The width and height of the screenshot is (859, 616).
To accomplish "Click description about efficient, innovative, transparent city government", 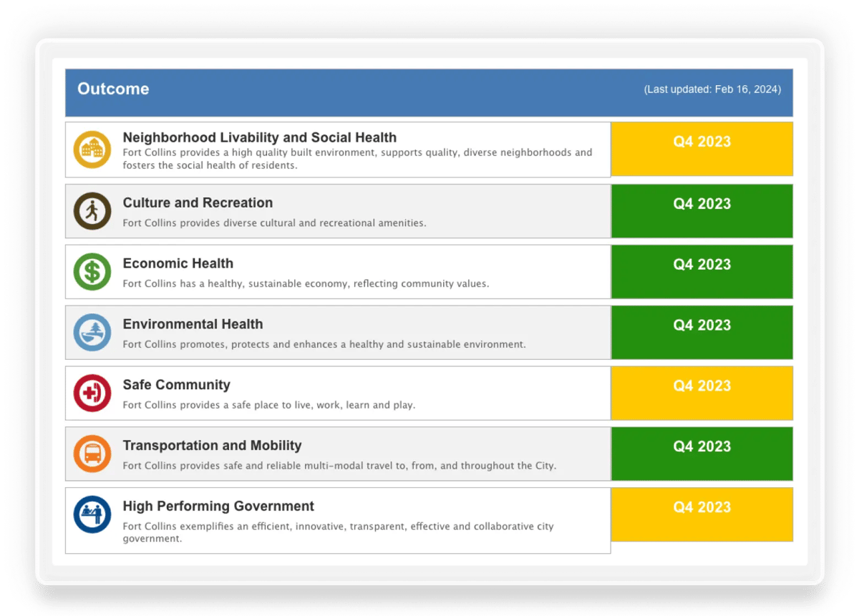I will (x=338, y=532).
